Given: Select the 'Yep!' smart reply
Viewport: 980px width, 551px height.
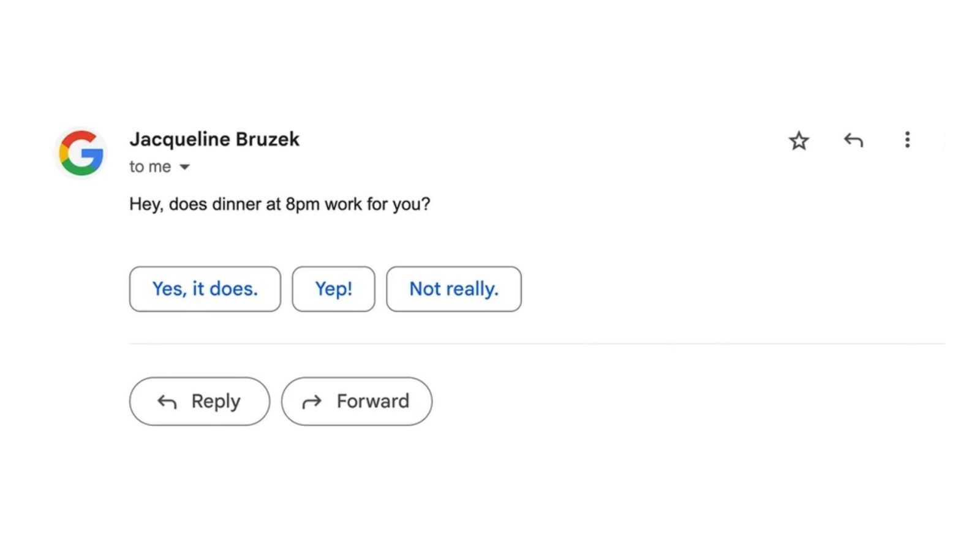Looking at the screenshot, I should click(333, 288).
